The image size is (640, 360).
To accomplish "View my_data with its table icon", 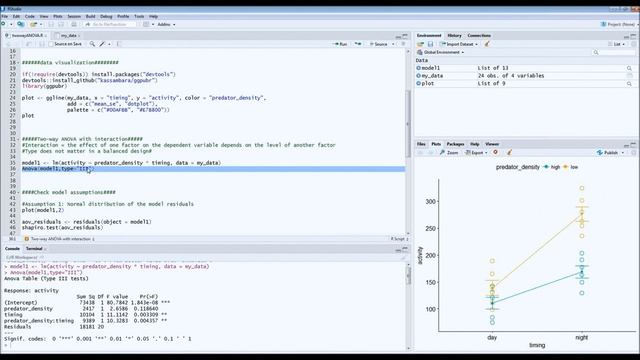I will point(629,76).
